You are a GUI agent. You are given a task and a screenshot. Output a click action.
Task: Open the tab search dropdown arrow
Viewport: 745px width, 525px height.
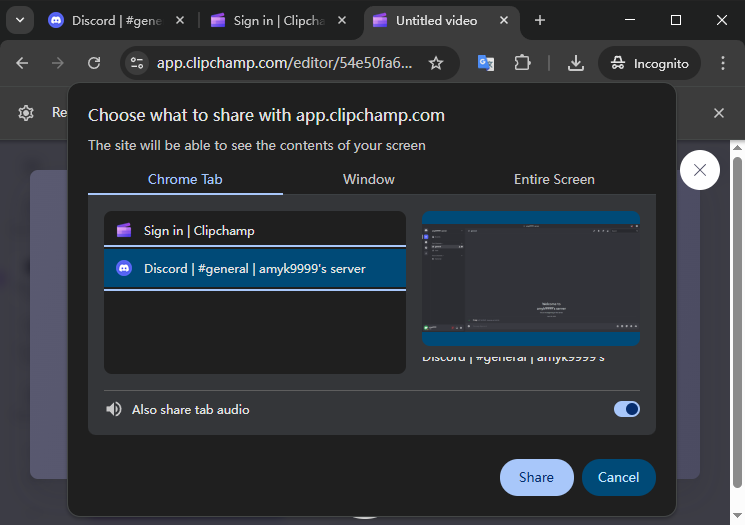click(20, 20)
